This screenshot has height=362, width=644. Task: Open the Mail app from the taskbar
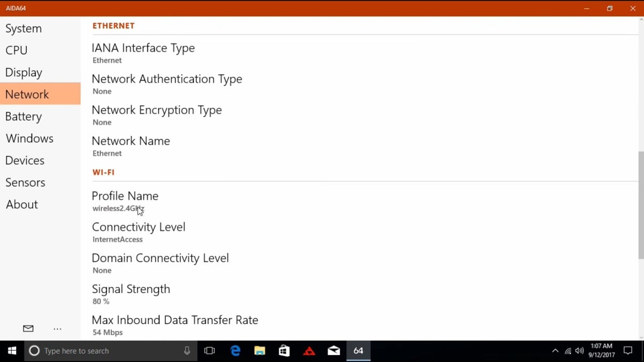coord(334,351)
